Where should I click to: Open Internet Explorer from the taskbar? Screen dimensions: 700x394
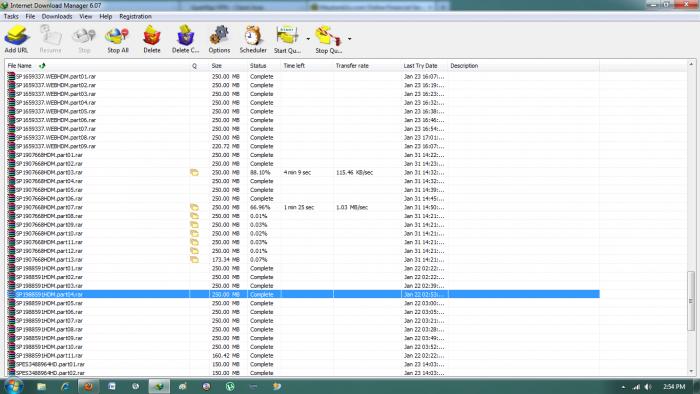[x=65, y=386]
